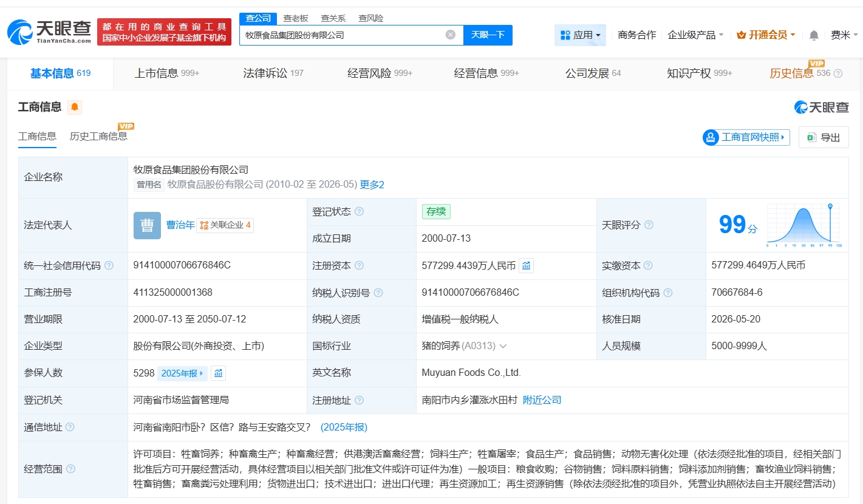The width and height of the screenshot is (863, 504).
Task: Expand 更多2 former names
Action: tap(372, 185)
